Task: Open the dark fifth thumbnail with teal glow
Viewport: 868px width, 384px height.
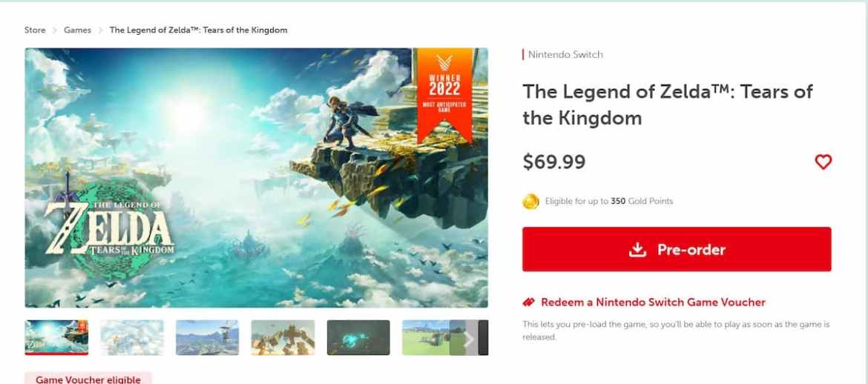Action: [x=358, y=337]
